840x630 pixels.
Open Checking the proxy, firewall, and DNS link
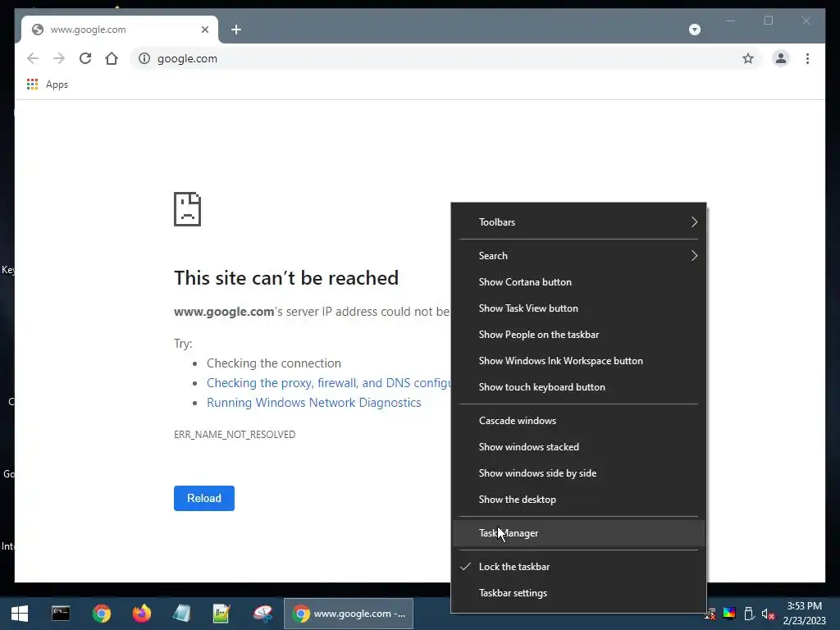click(328, 383)
